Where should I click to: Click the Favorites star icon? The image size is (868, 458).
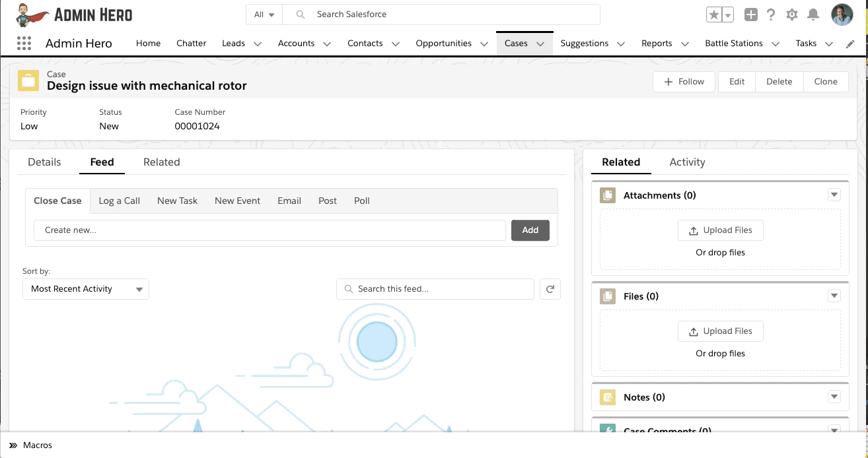(713, 15)
